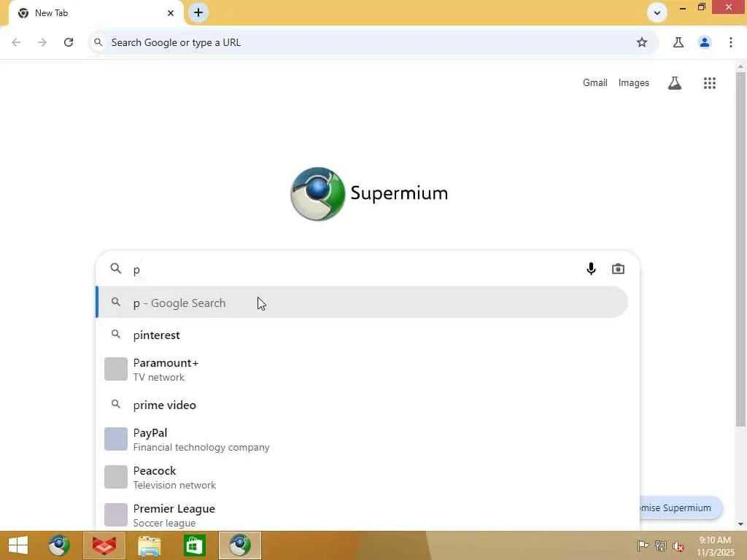Screen dimensions: 747x560
Task: Click the search icon beside pinterest
Action: [x=116, y=334]
